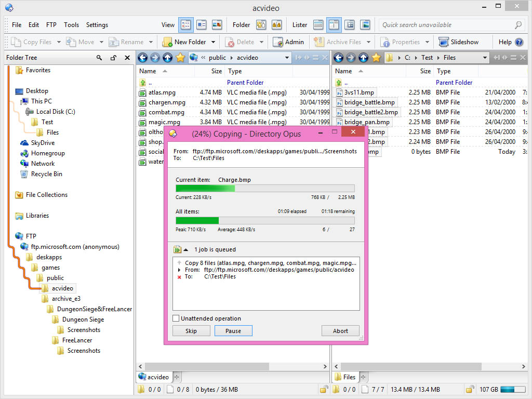Open New Folder dropdown arrow
The width and height of the screenshot is (532, 399).
(x=213, y=42)
